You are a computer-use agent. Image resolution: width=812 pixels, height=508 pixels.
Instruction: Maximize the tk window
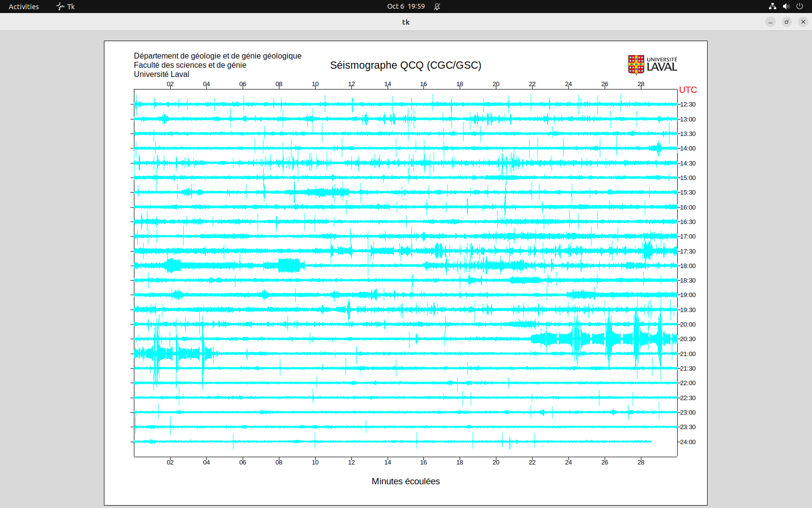[787, 22]
